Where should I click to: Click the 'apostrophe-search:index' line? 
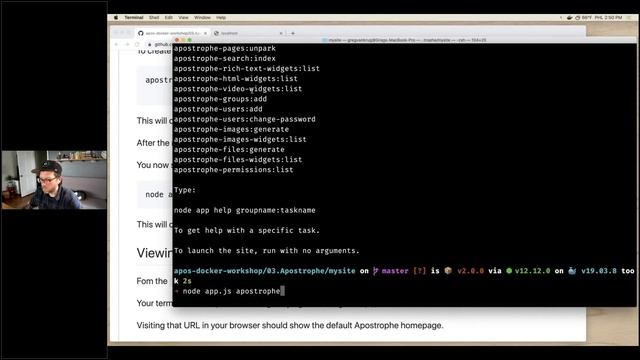pos(225,58)
